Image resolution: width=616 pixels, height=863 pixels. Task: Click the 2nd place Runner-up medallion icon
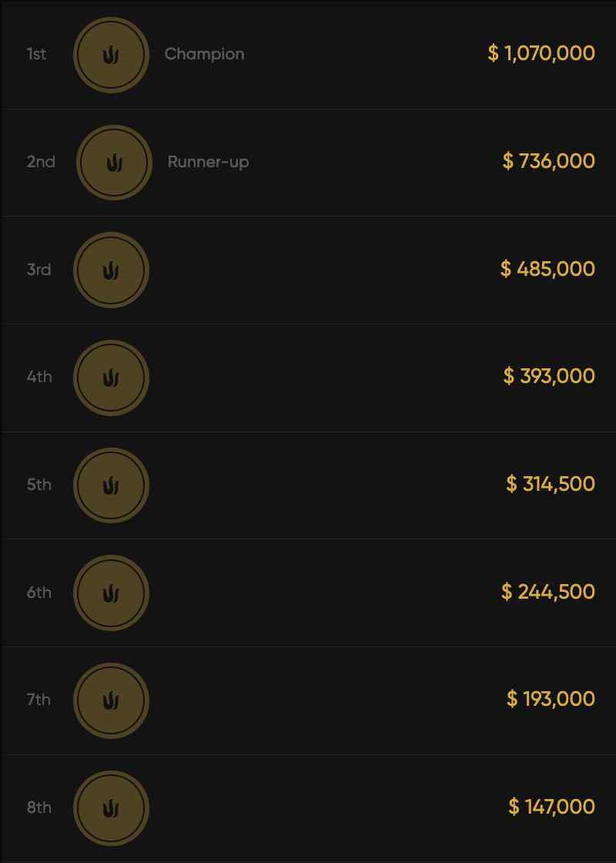coord(114,163)
